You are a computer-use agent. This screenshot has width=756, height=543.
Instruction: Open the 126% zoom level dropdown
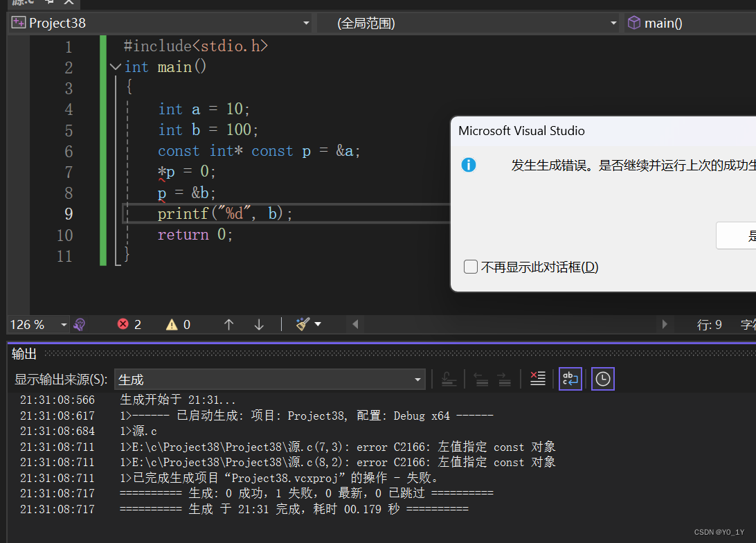63,323
